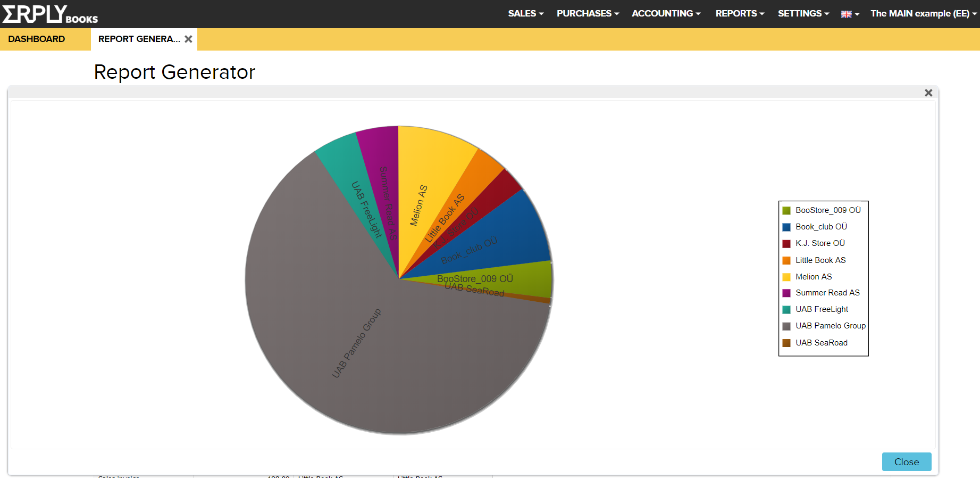The image size is (980, 478).
Task: Click the ERPLY Books logo
Action: coord(50,14)
